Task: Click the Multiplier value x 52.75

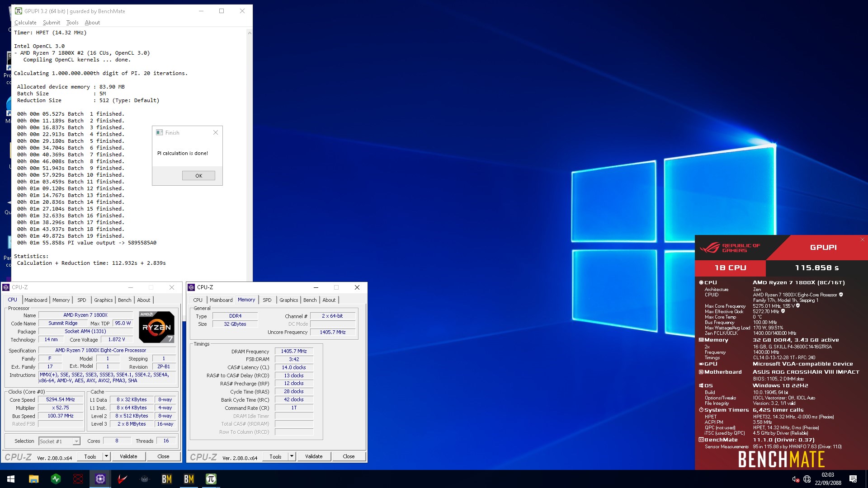Action: [61, 408]
